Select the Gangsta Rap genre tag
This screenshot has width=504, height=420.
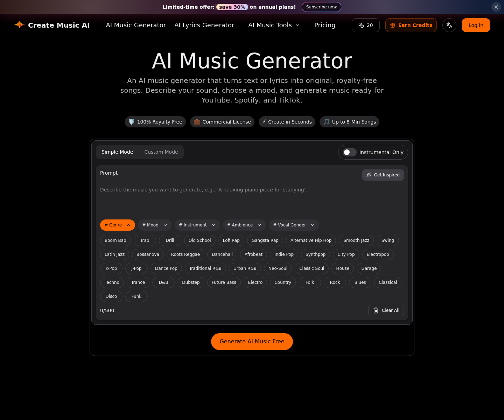click(x=265, y=240)
